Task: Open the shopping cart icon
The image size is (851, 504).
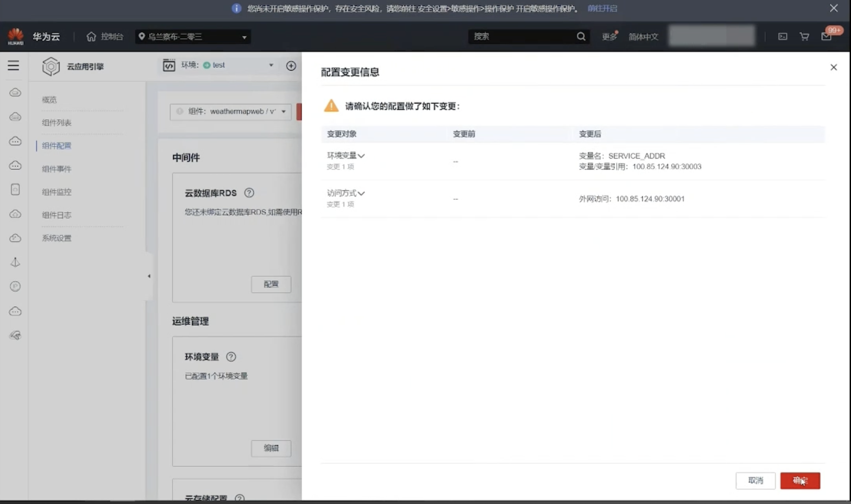Action: click(x=804, y=36)
